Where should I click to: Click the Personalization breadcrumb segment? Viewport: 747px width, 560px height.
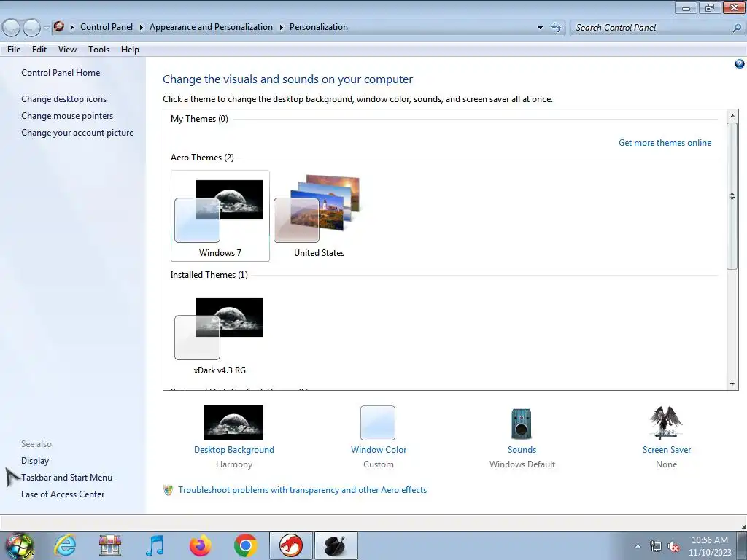pos(319,27)
